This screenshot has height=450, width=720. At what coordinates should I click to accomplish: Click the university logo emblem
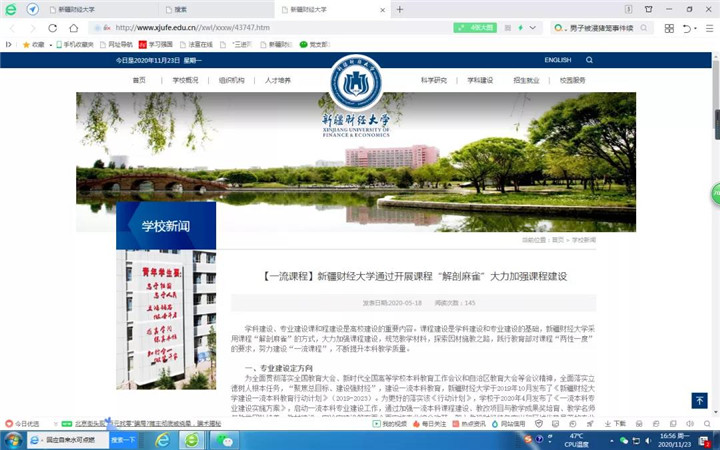(355, 84)
